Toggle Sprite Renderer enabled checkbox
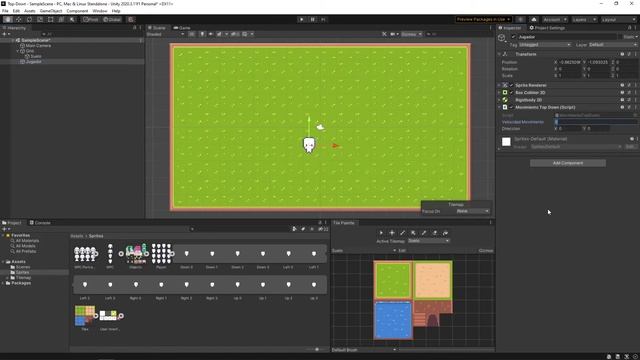Image resolution: width=640 pixels, height=360 pixels. tap(511, 85)
